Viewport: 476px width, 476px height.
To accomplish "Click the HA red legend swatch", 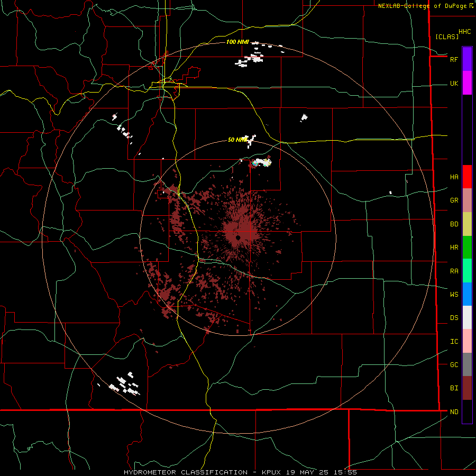I will click(467, 177).
